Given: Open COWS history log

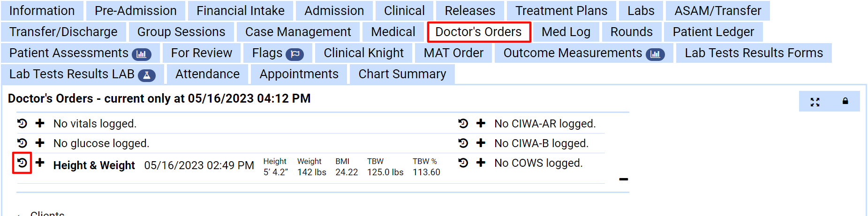Looking at the screenshot, I should pos(463,163).
